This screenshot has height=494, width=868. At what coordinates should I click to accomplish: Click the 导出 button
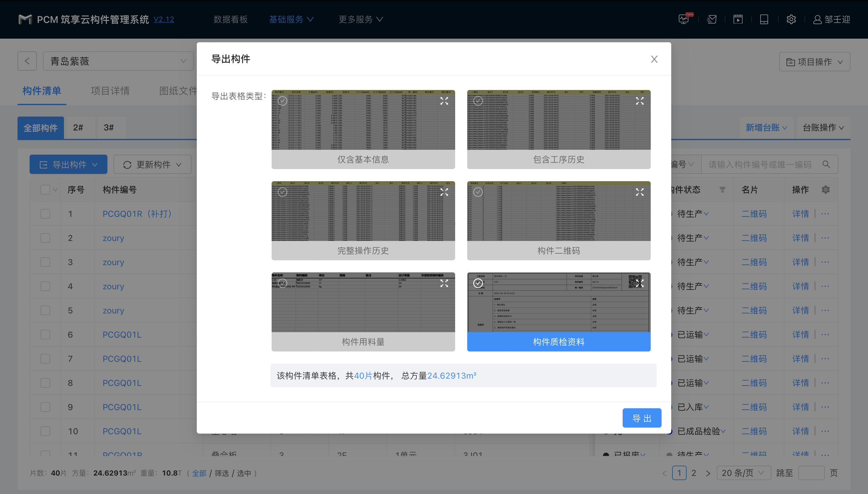coord(642,418)
